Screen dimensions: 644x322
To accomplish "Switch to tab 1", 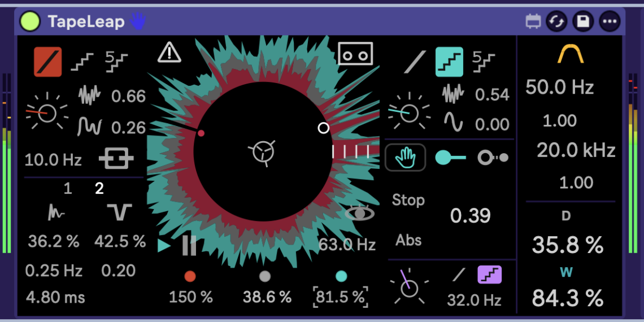I will [68, 189].
